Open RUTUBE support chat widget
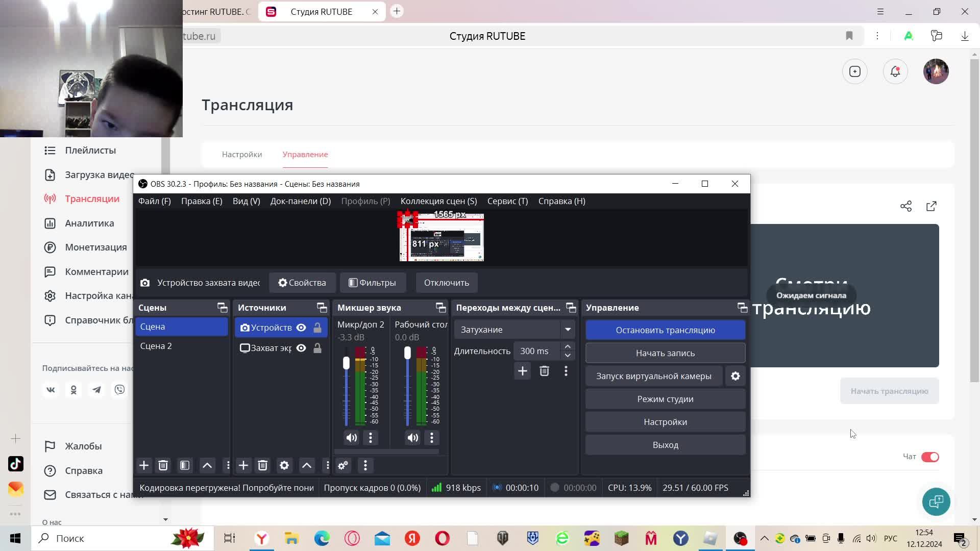Image resolution: width=980 pixels, height=551 pixels. click(x=936, y=502)
